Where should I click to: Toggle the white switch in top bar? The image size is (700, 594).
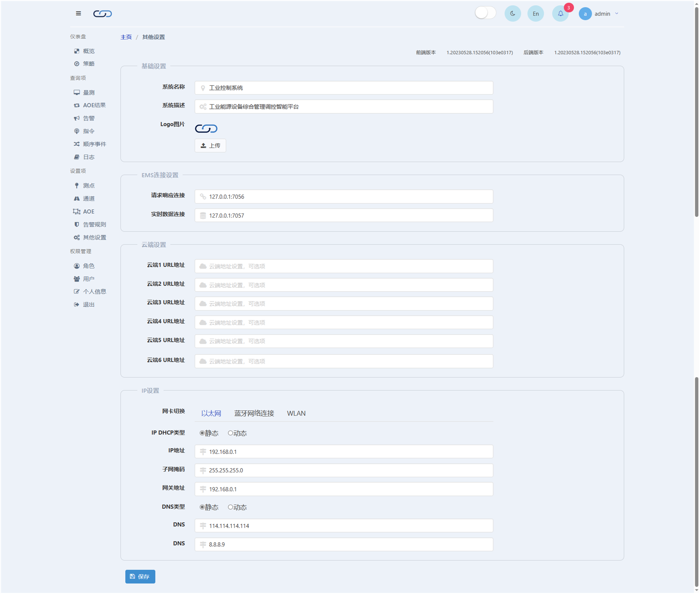485,13
